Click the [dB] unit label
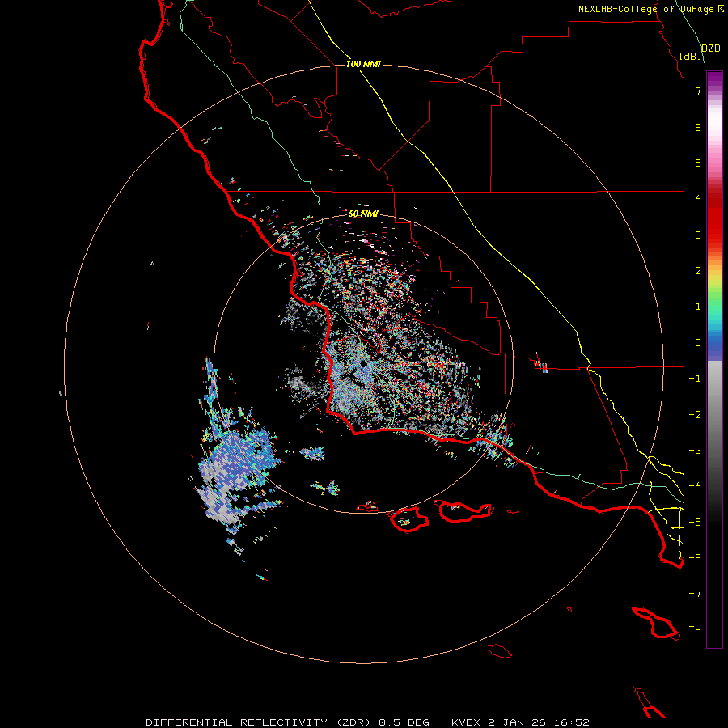 [691, 56]
